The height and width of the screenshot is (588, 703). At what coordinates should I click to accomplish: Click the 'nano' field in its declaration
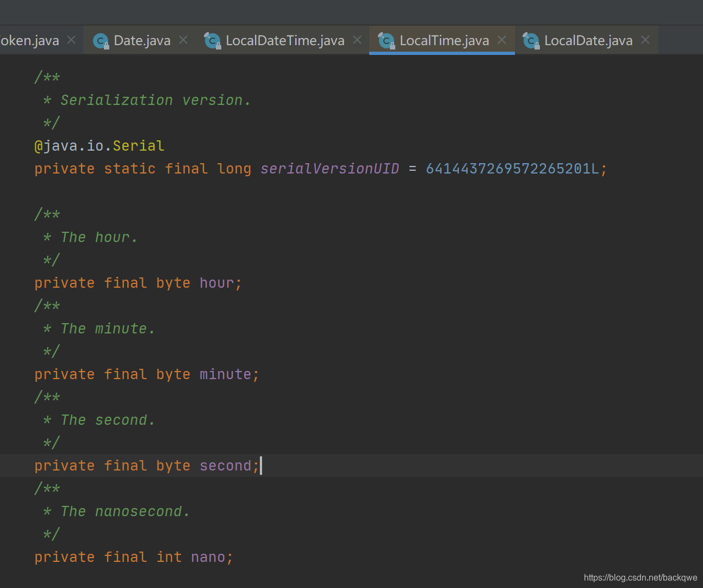(208, 557)
